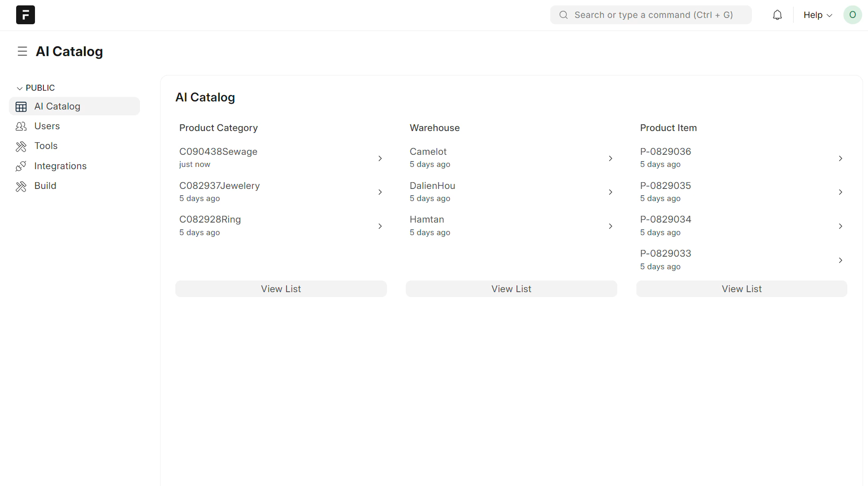Click the Build sidebar icon
This screenshot has width=868, height=486.
point(21,186)
